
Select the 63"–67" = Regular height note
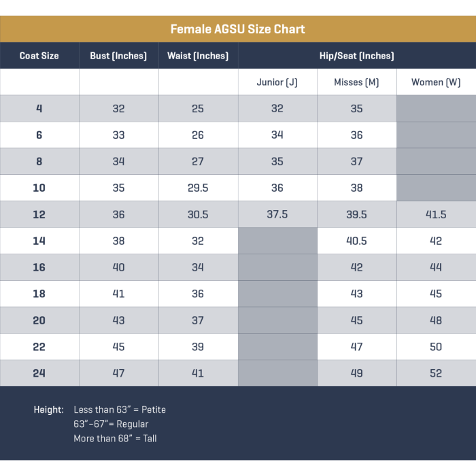111,424
